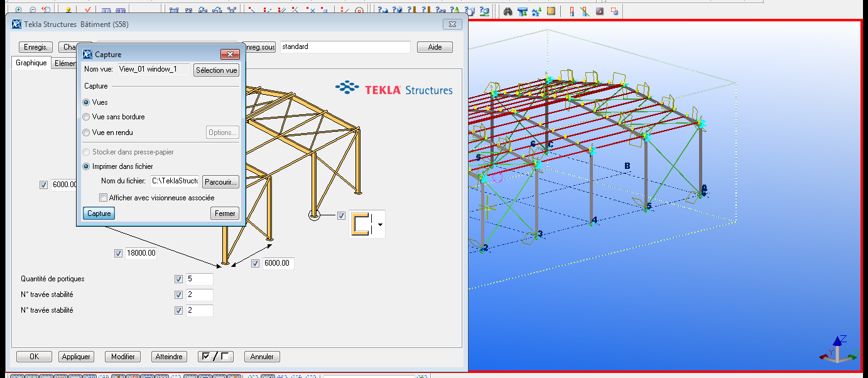Select Vue en rendu radio option
The image size is (868, 378).
(x=87, y=132)
